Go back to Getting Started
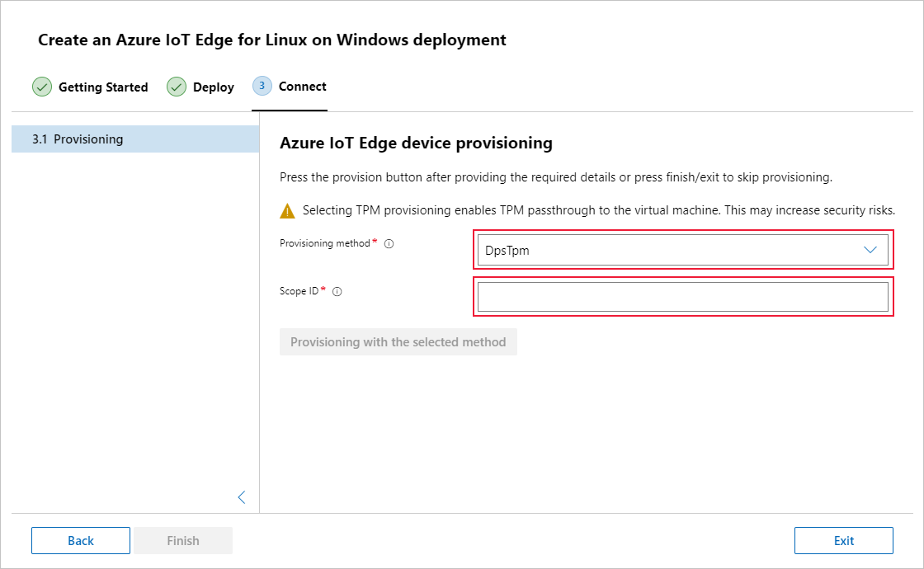Screen dimensions: 924x569 103,87
